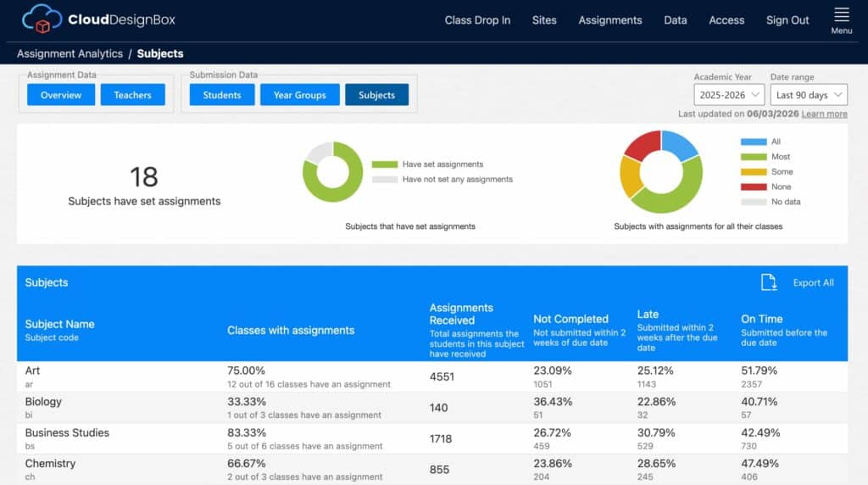The height and width of the screenshot is (485, 868).
Task: Click Sign Out in the header
Action: pos(787,20)
